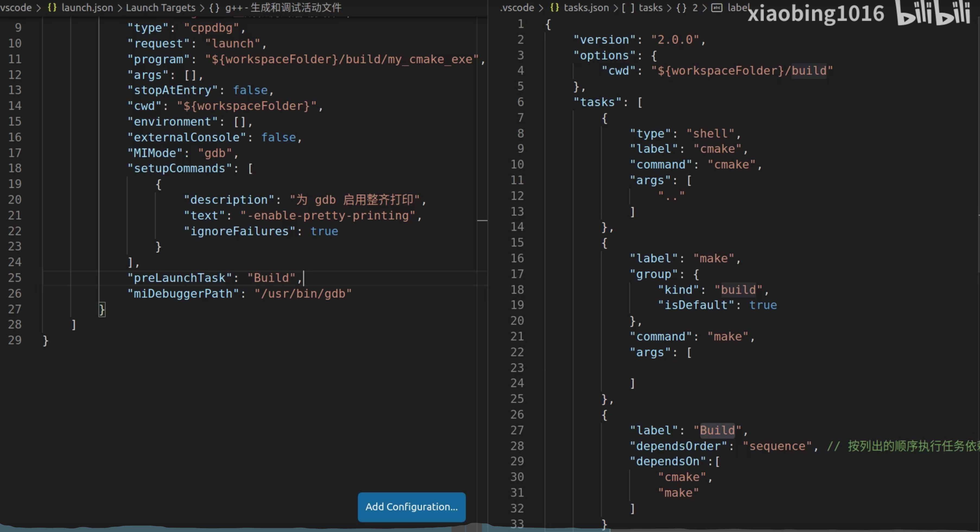The height and width of the screenshot is (532, 980).
Task: Click the false value of stopAtEntry
Action: pos(250,90)
